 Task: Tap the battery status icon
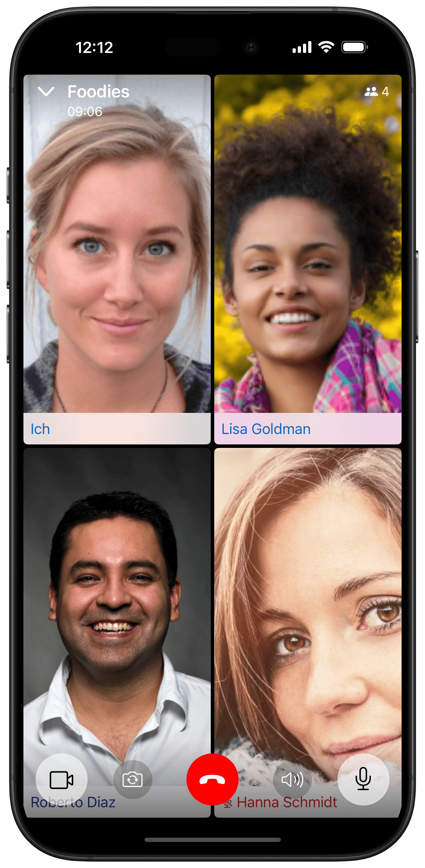355,47
